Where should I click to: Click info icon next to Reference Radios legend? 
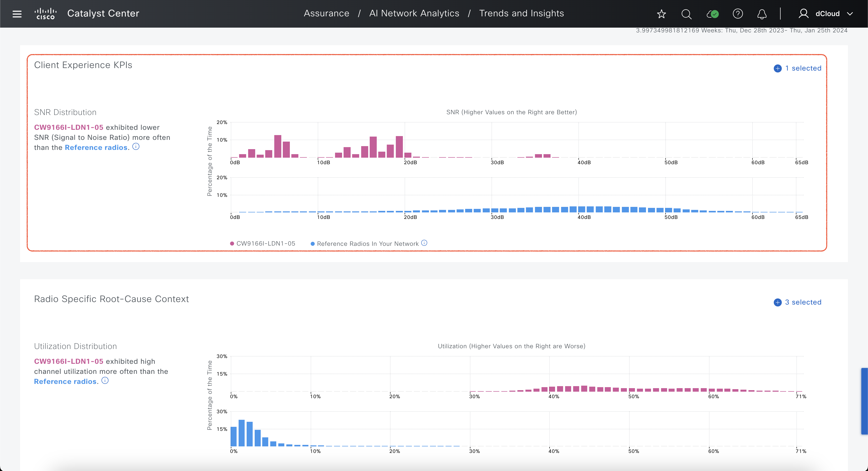click(x=424, y=243)
